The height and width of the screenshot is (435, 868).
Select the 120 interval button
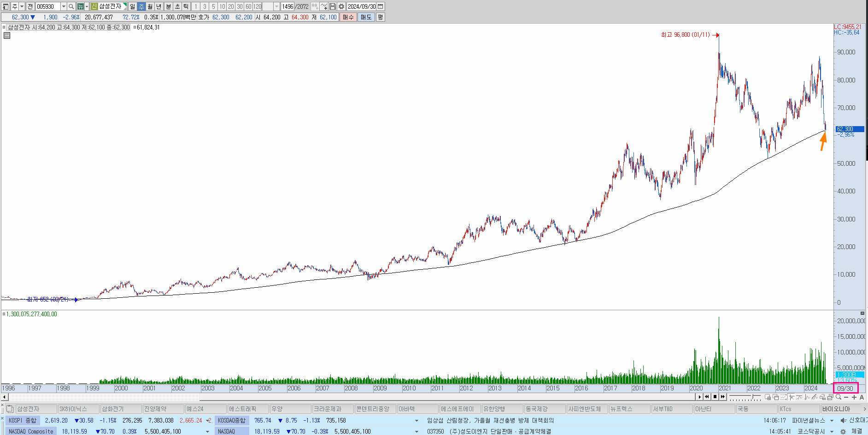pyautogui.click(x=257, y=6)
